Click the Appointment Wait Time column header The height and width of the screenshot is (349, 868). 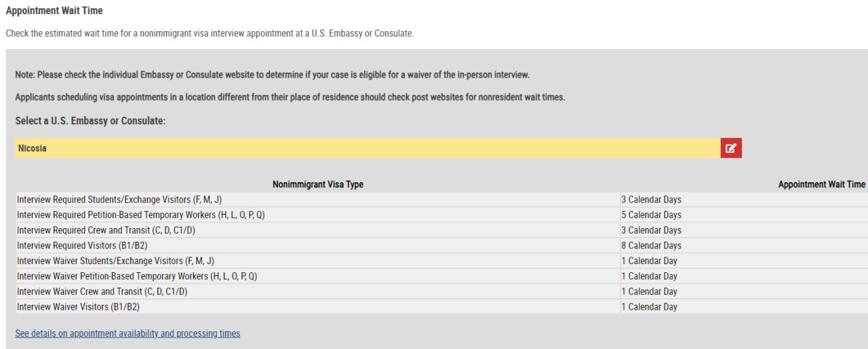[821, 185]
